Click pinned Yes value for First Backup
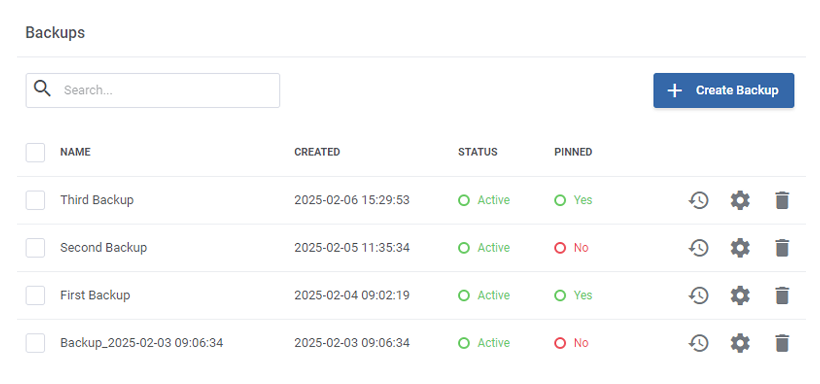The width and height of the screenshot is (820, 384). pyautogui.click(x=573, y=295)
